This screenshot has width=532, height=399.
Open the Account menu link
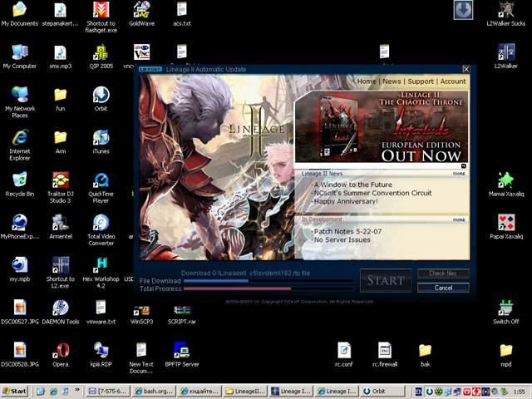(x=453, y=81)
